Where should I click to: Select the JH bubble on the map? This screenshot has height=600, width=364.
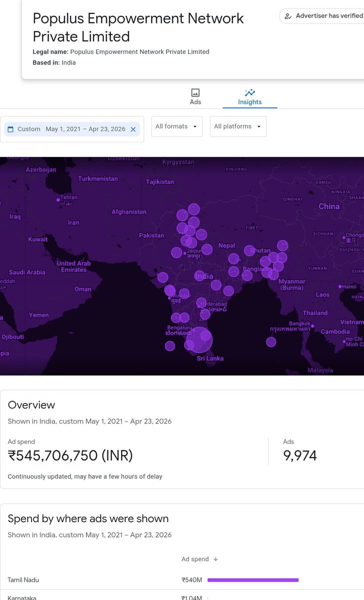(x=233, y=272)
